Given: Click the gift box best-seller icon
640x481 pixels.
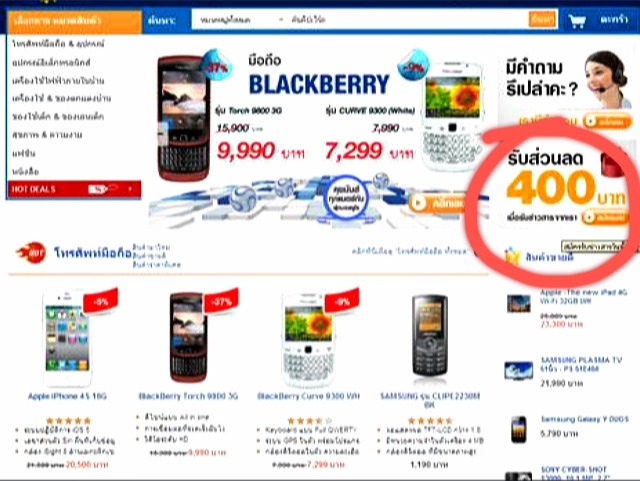Looking at the screenshot, I should [512, 256].
